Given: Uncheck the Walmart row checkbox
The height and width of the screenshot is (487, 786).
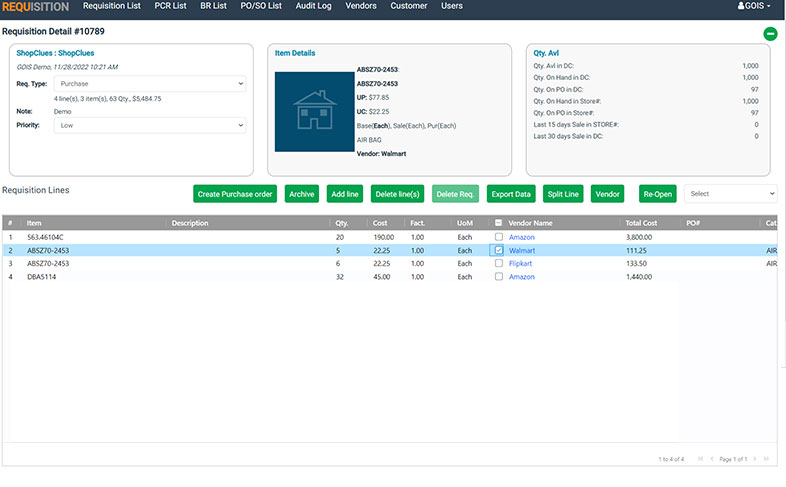Looking at the screenshot, I should pos(499,250).
